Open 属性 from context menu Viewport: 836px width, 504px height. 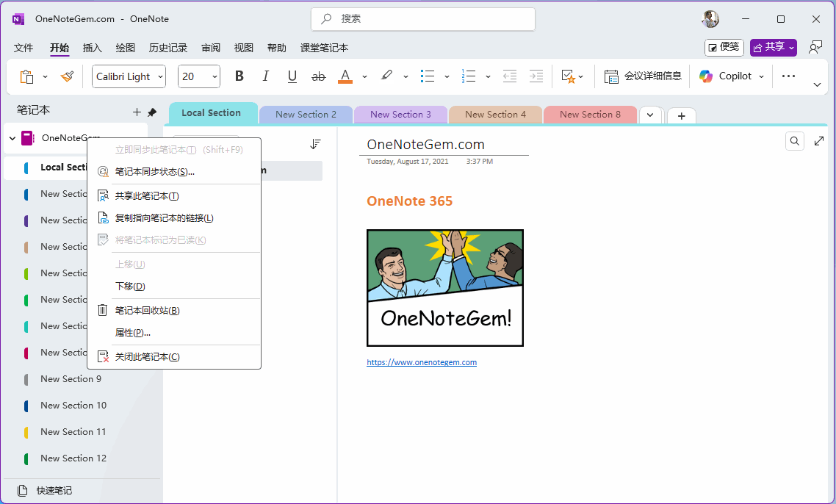click(174, 333)
